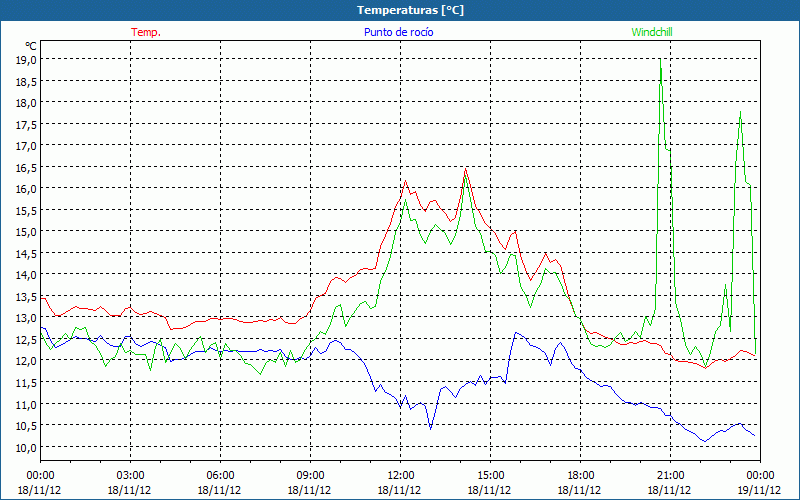Click the 11,0 y-axis value
800x500 pixels.
pyautogui.click(x=27, y=404)
